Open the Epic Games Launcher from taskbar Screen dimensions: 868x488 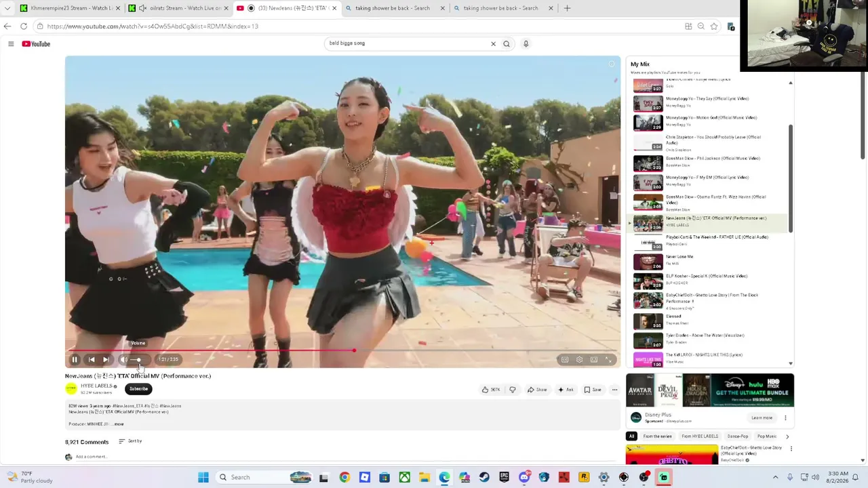[504, 477]
